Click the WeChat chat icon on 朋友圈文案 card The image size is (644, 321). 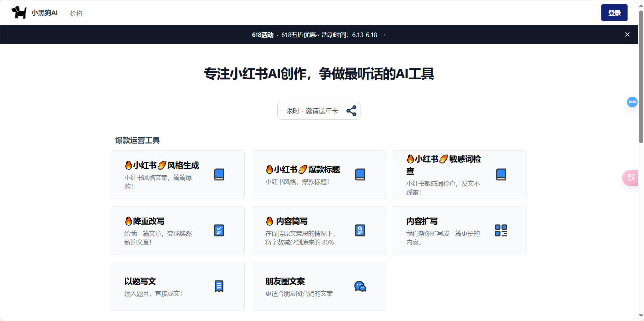click(x=360, y=286)
